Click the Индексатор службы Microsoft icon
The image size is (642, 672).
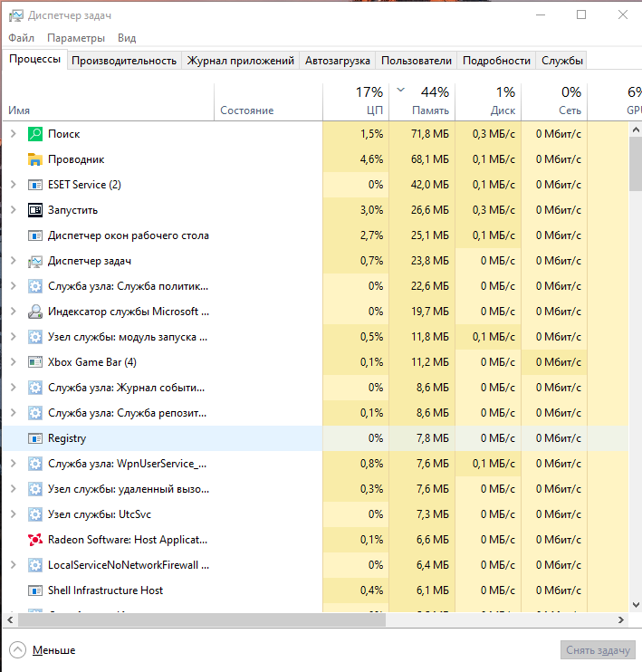35,312
